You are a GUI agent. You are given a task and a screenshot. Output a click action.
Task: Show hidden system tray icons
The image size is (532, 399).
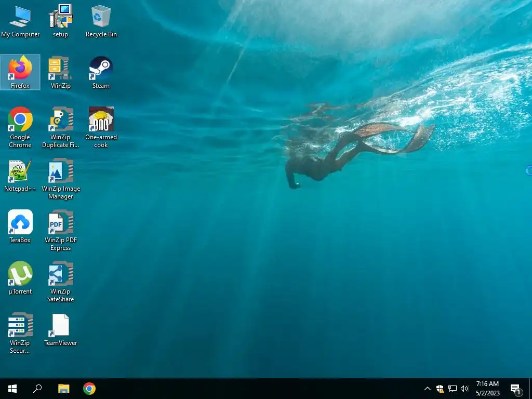(x=428, y=389)
